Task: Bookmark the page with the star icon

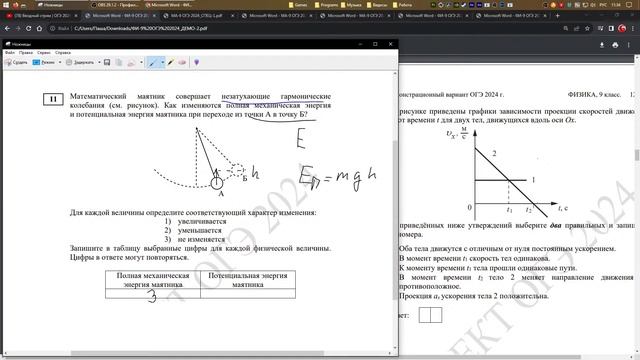Action: click(x=587, y=29)
